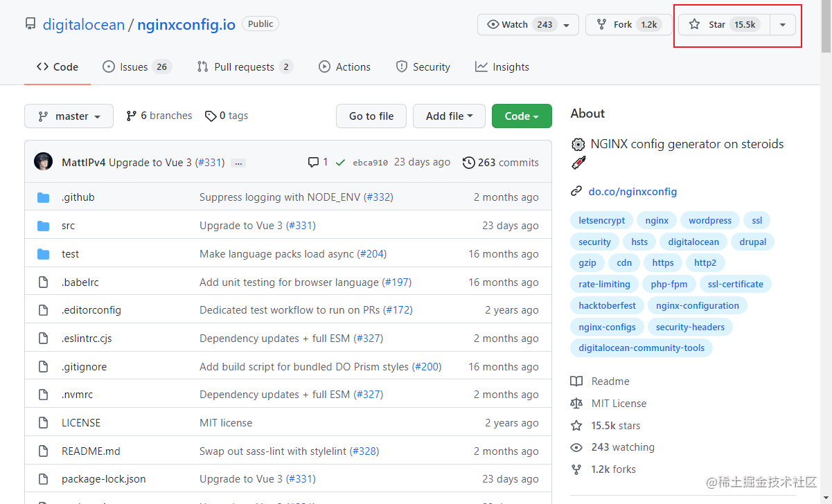
Task: Open pull request #200 link
Action: pos(427,367)
